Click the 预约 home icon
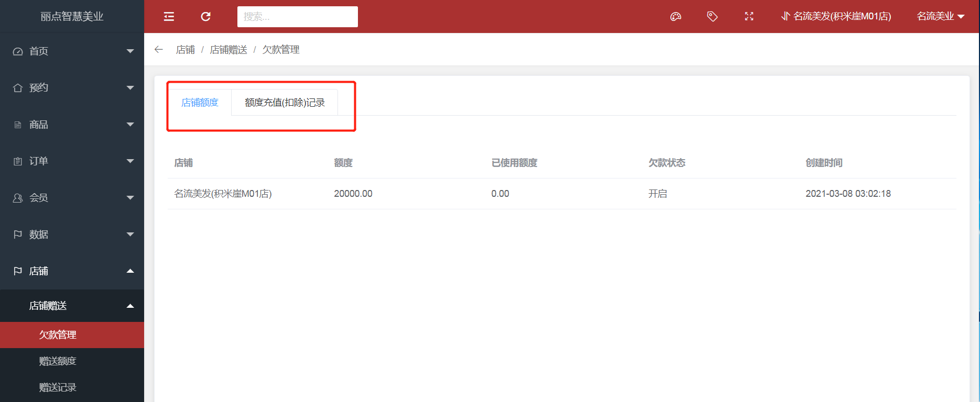Screen dimensions: 980x402 (18, 88)
